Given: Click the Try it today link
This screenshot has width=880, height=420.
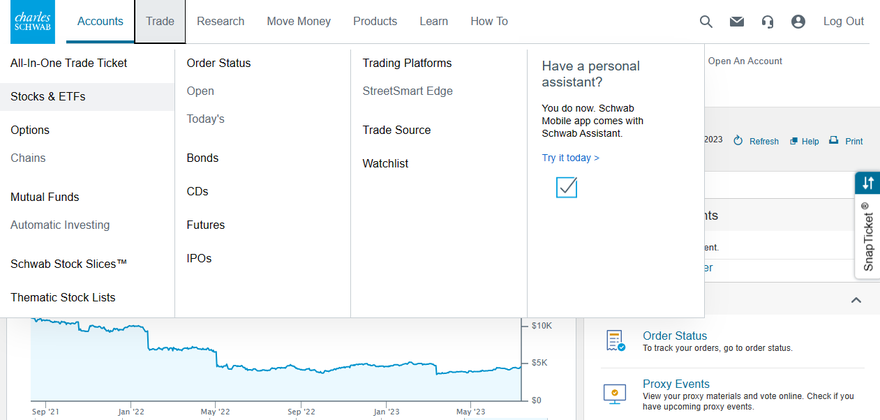Looking at the screenshot, I should [571, 158].
